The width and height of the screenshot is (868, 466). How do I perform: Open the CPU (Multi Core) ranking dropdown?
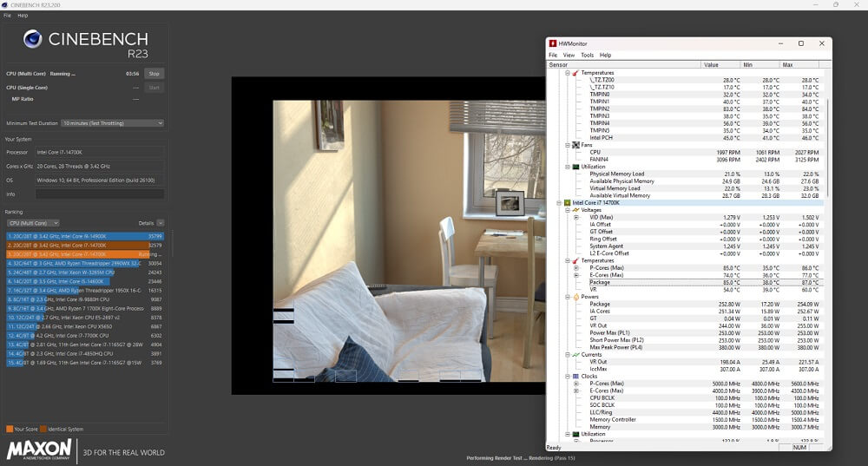click(x=32, y=223)
